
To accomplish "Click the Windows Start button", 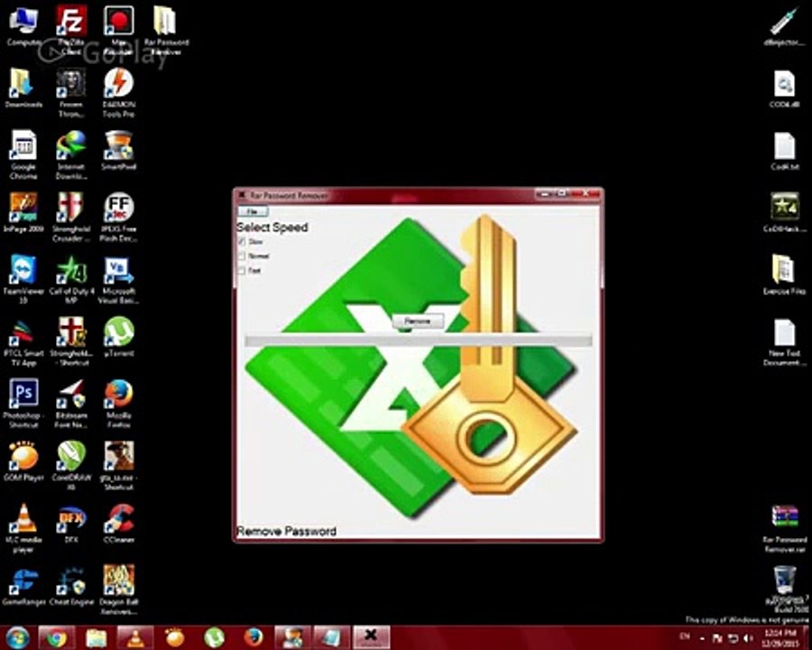I will coord(17,637).
